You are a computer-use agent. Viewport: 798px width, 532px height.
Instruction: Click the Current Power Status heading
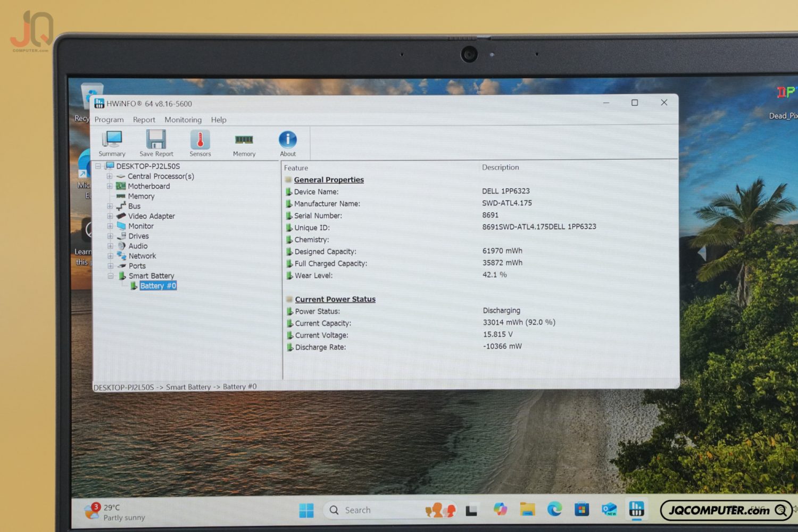point(335,299)
